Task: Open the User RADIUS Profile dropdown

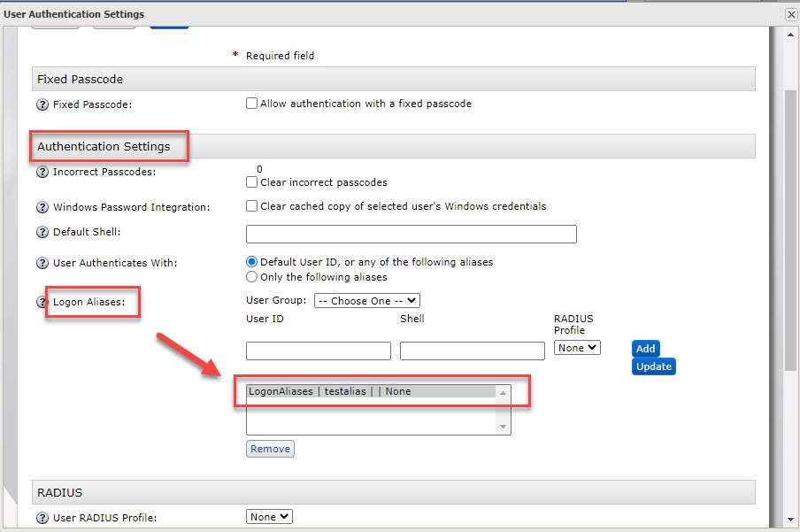Action: coord(268,516)
